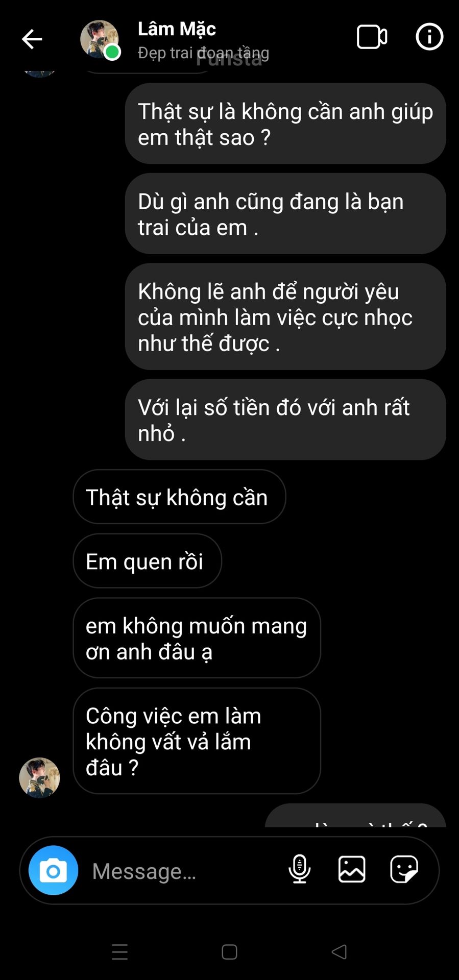Select the message "em không muốn mang ơn anh"

tap(197, 638)
